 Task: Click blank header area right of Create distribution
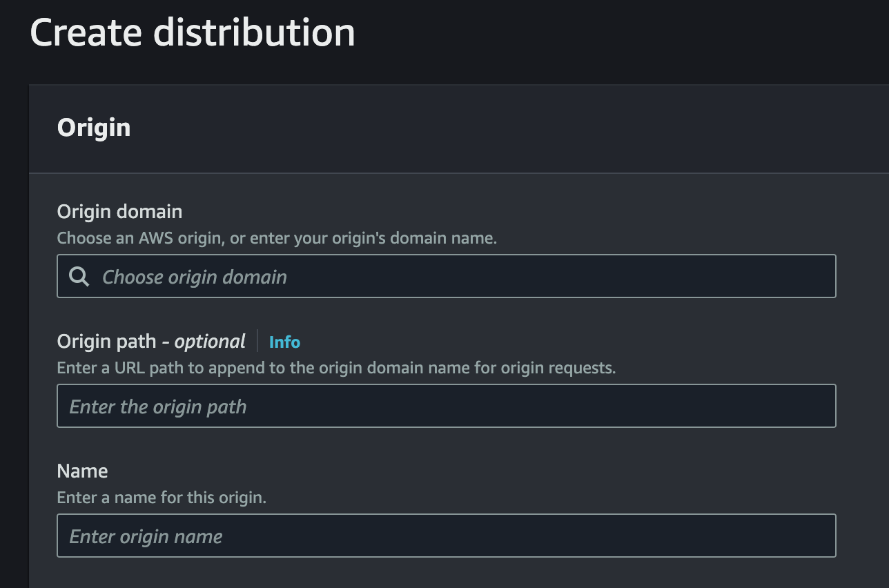point(621,35)
